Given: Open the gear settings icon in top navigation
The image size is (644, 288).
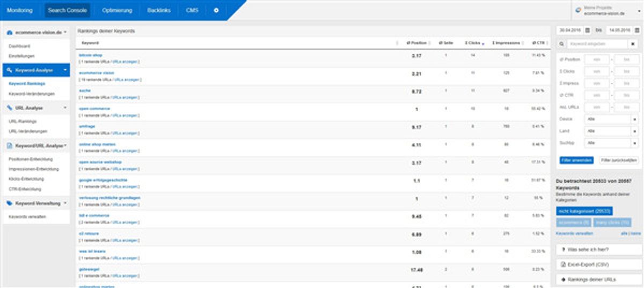Looking at the screenshot, I should 216,10.
